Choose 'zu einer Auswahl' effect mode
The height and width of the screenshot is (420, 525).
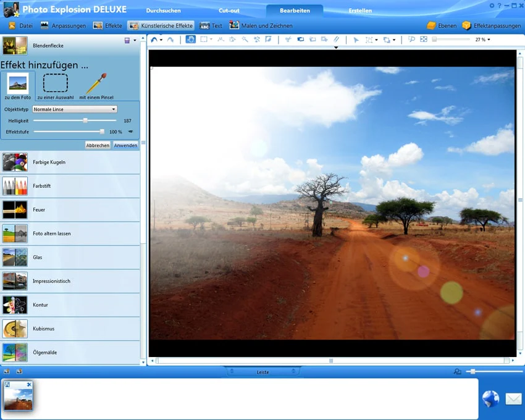click(55, 86)
